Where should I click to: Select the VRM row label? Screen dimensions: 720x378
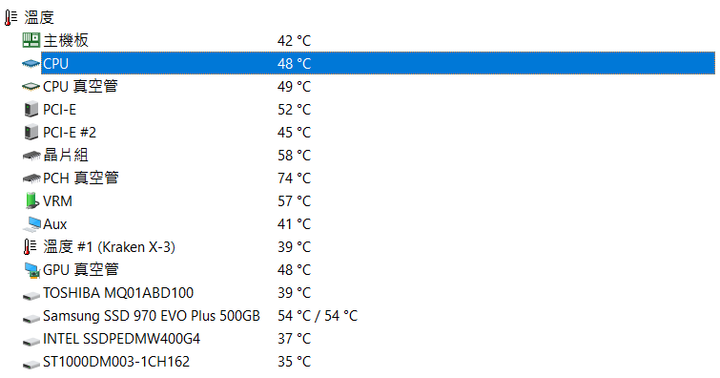[57, 201]
